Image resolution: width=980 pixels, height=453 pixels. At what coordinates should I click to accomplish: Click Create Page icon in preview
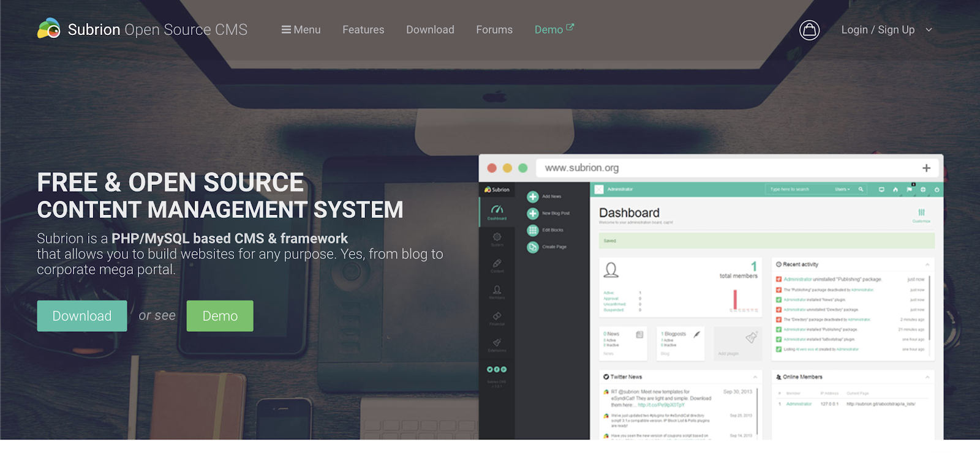click(533, 247)
